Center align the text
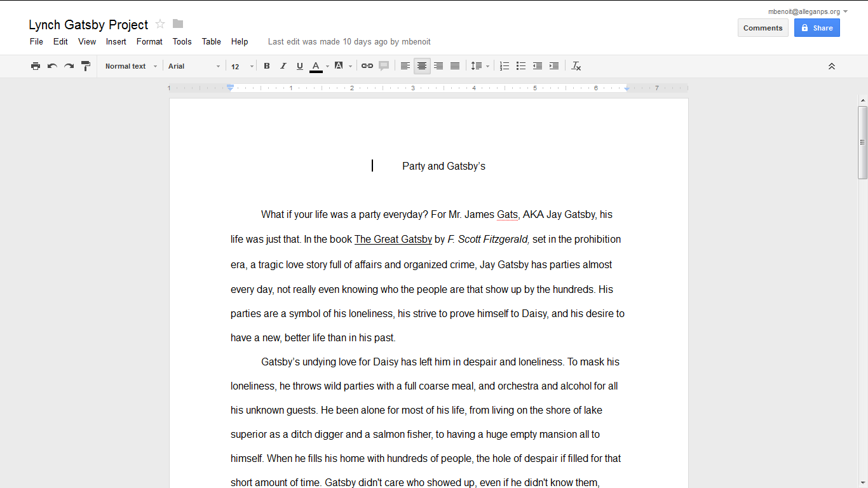 [x=422, y=66]
